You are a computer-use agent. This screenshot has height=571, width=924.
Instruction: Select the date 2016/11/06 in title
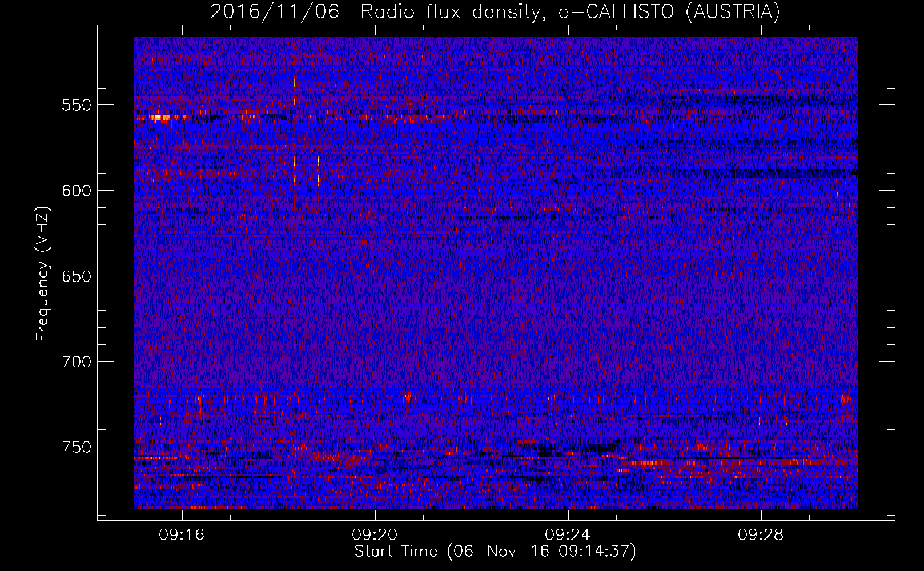[276, 11]
